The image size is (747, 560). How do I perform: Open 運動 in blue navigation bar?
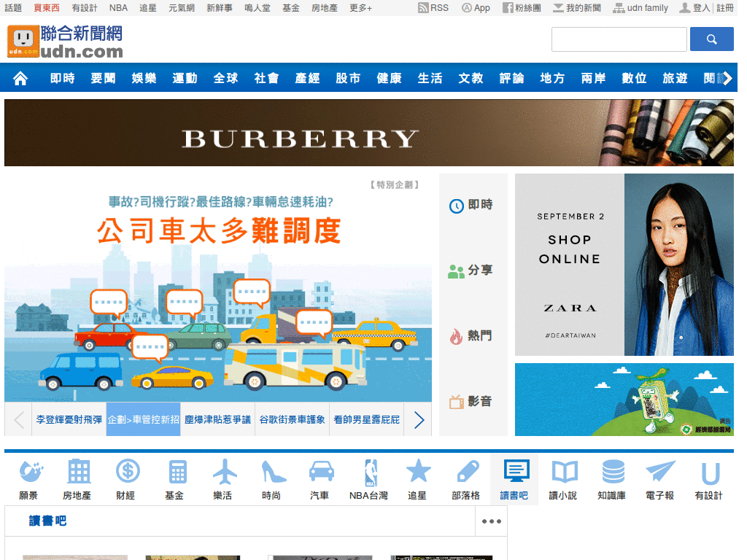(185, 78)
